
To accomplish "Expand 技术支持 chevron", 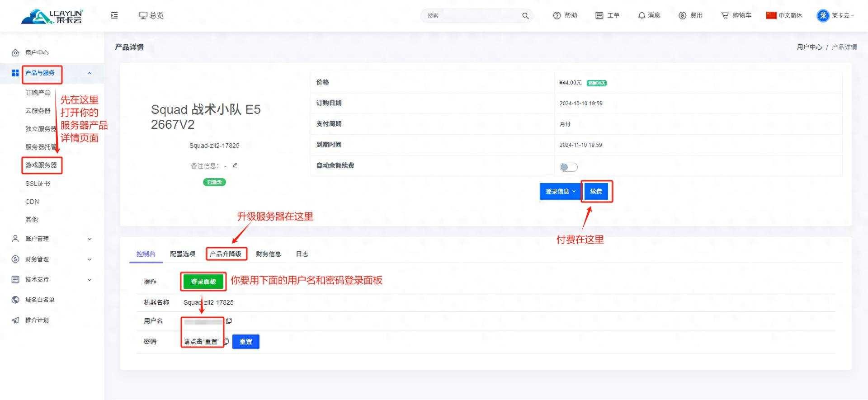I will pos(90,280).
